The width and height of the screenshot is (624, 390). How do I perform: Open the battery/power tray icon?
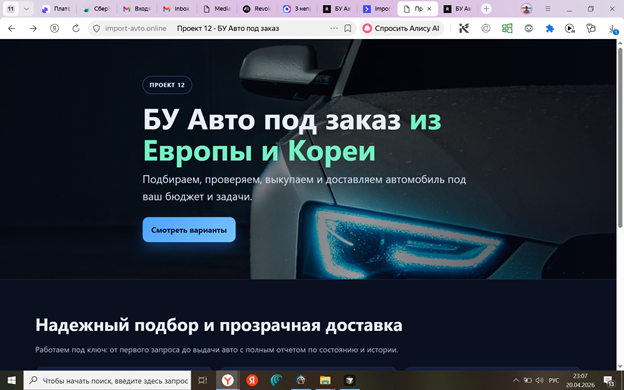click(528, 380)
